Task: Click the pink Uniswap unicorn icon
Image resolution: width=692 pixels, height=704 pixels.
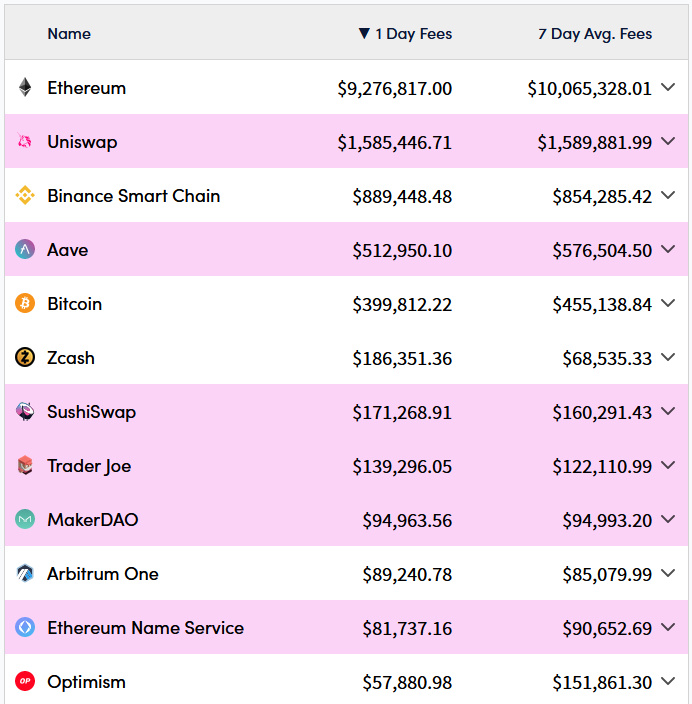Action: pos(25,142)
